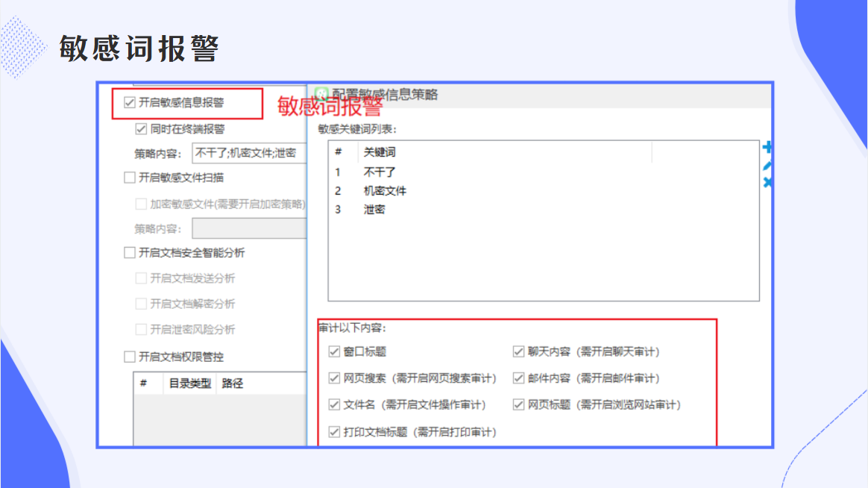The width and height of the screenshot is (868, 488).
Task: Click the green icon in dialog title
Action: (321, 94)
